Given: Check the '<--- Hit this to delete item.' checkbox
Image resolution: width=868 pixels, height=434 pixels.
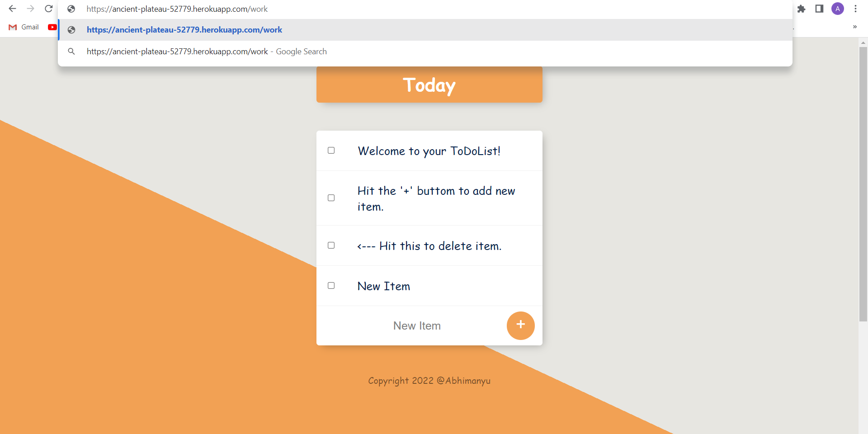Looking at the screenshot, I should point(331,245).
